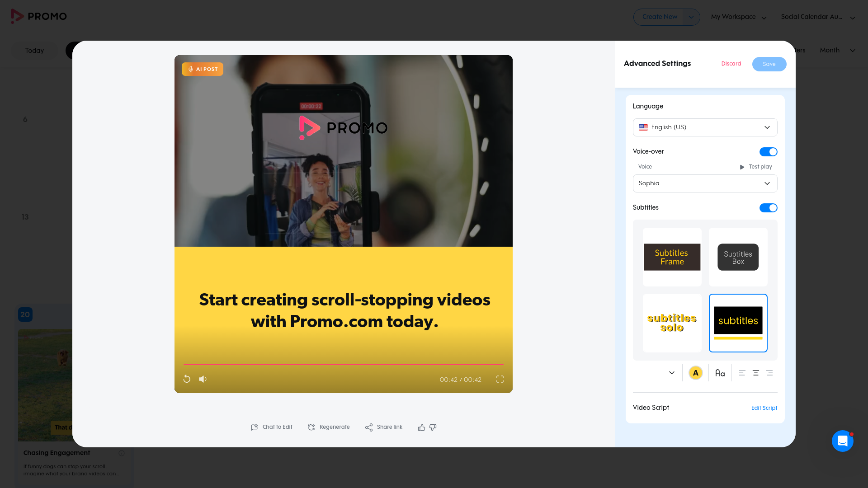Viewport: 868px width, 488px height.
Task: Click Regenerate below the video
Action: click(x=329, y=427)
